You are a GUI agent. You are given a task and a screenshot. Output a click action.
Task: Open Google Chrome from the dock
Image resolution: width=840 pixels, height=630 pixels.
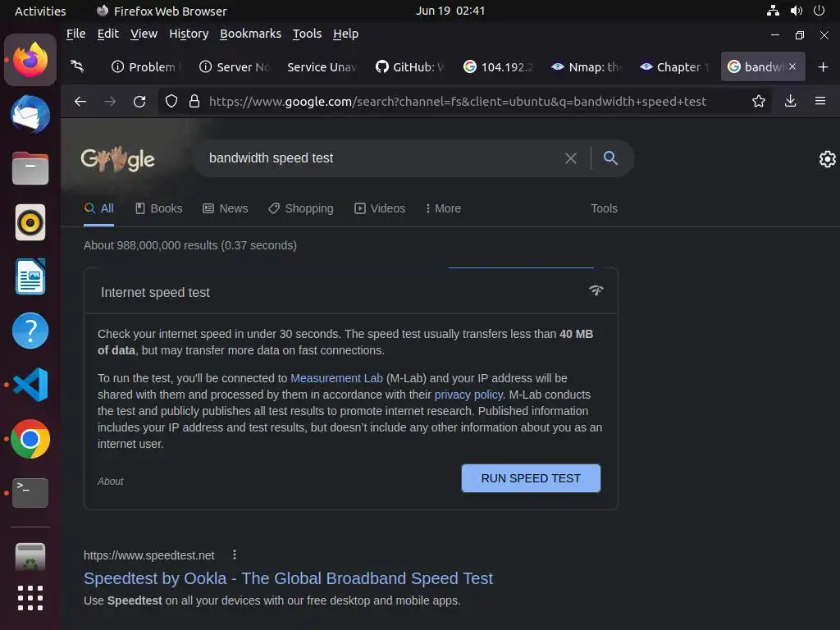coord(30,439)
